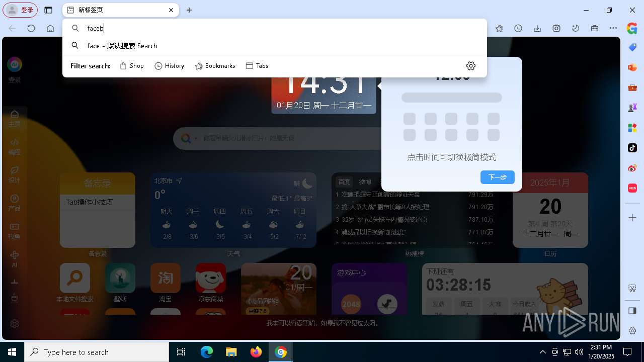The image size is (644, 362).
Task: Add a sidebar app with the plus icon
Action: point(632,218)
